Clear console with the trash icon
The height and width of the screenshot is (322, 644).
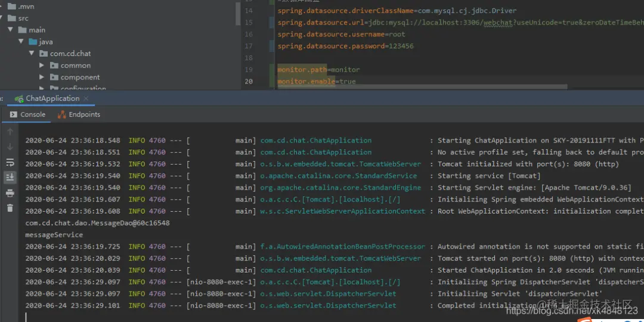tap(10, 208)
